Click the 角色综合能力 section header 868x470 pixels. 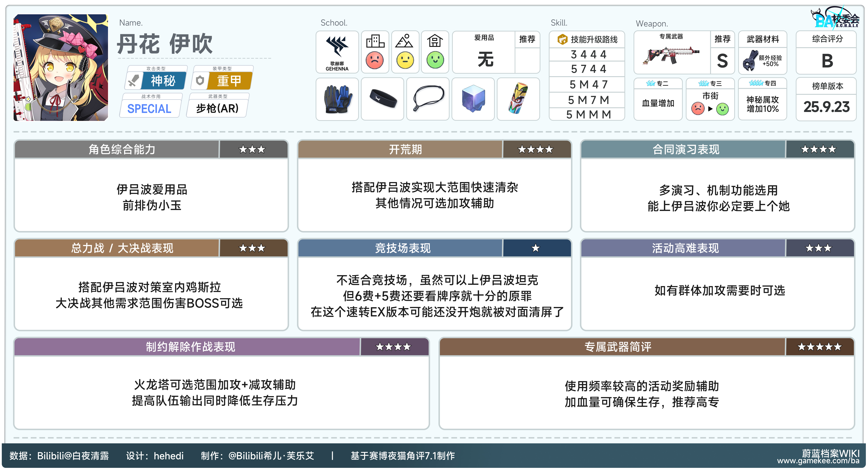point(122,149)
